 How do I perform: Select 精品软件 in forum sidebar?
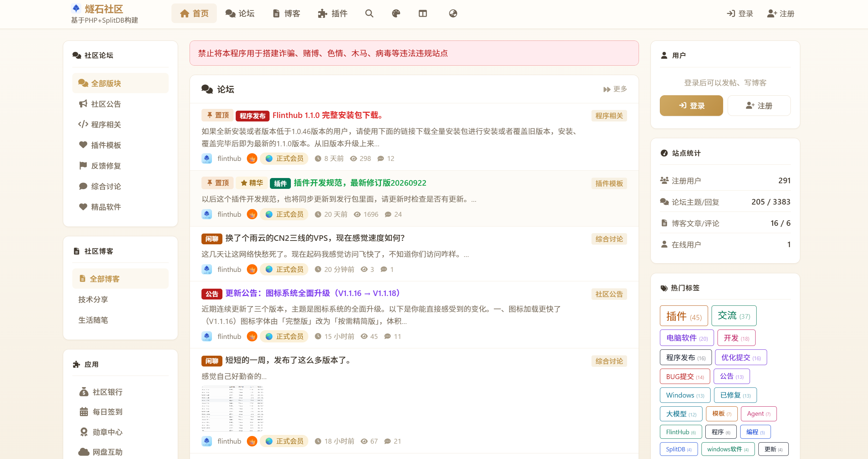(120, 207)
